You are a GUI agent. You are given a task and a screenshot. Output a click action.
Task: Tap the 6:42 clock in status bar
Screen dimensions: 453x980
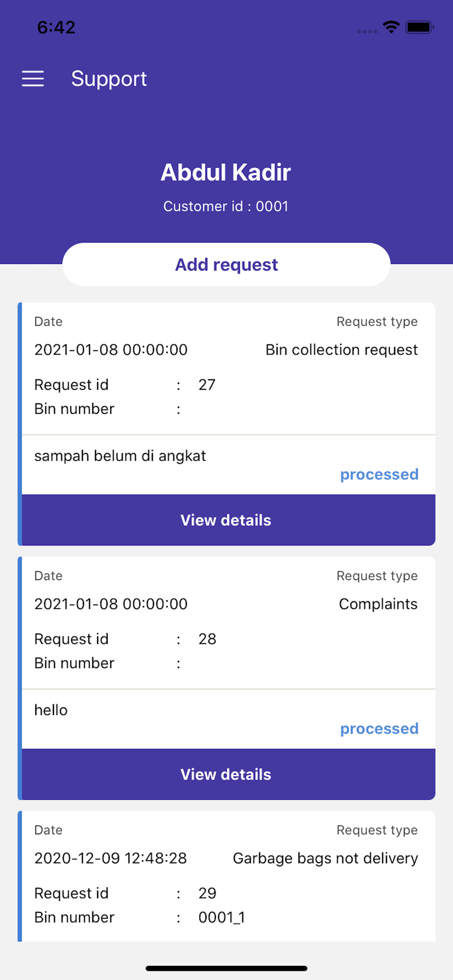click(x=56, y=27)
